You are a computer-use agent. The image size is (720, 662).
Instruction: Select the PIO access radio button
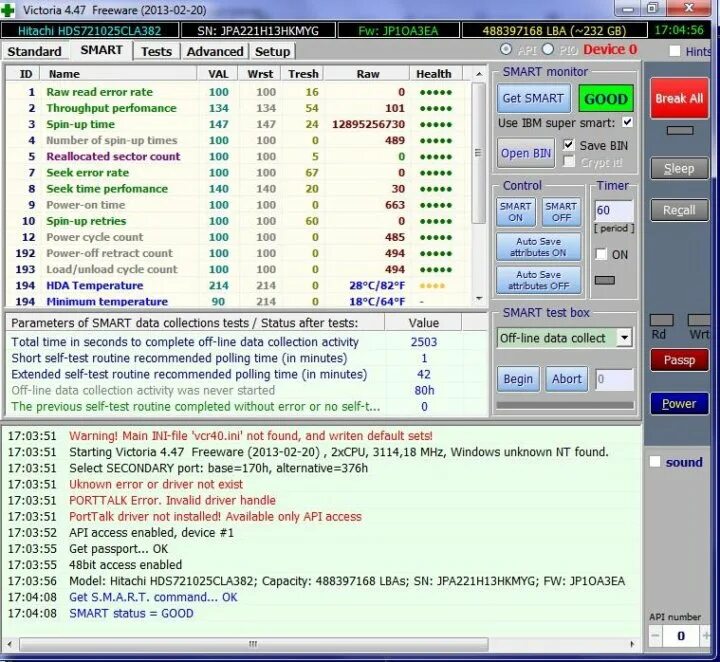547,49
